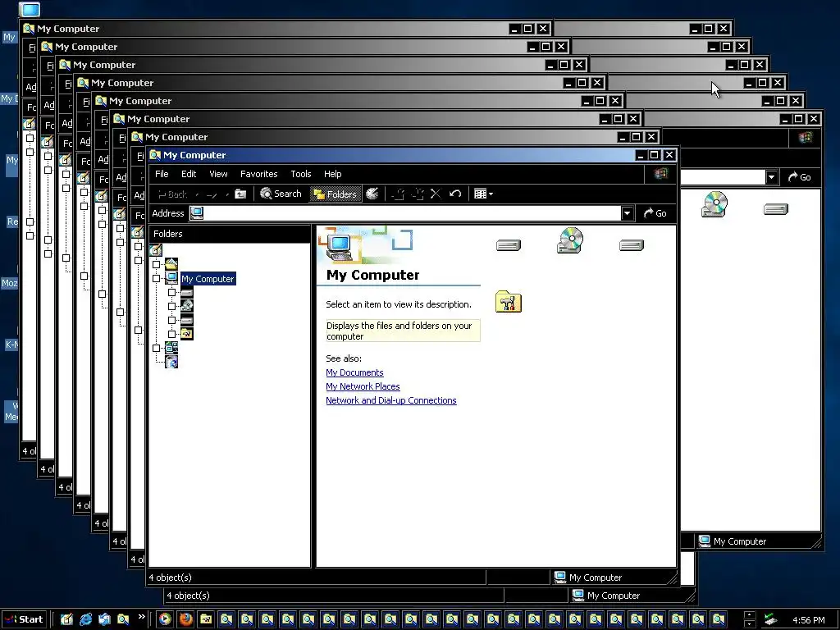Click '4 object(s)' in front window status bar

point(171,577)
